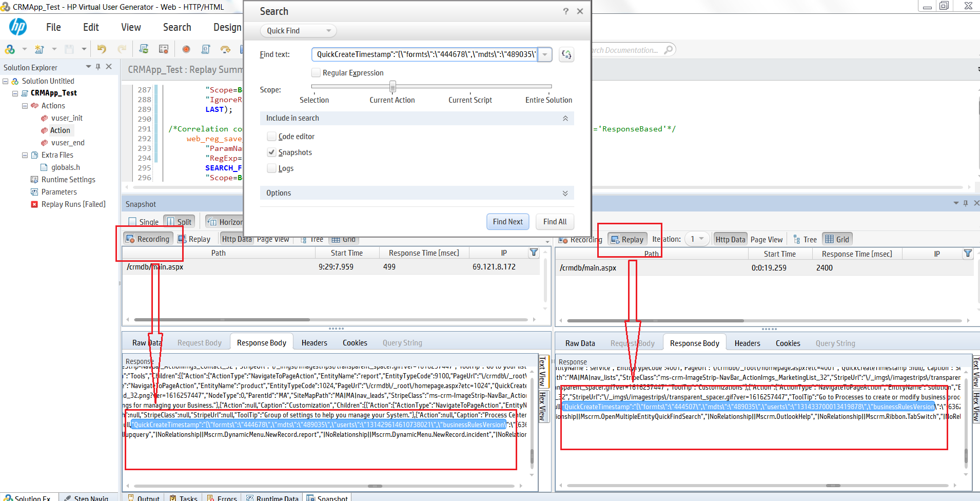Switch to left pane Headers tab
This screenshot has width=980, height=501.
click(314, 343)
